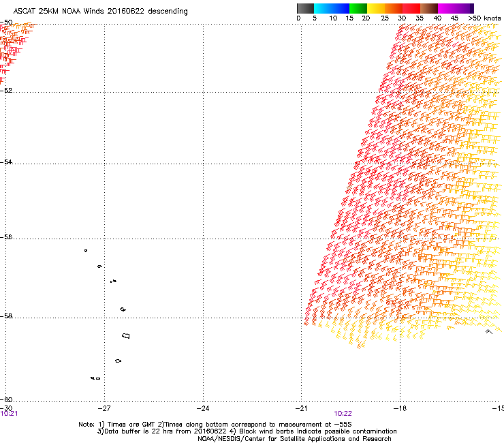Select the cyan 5-10 knots color band
504x443 pixels.
coord(323,8)
